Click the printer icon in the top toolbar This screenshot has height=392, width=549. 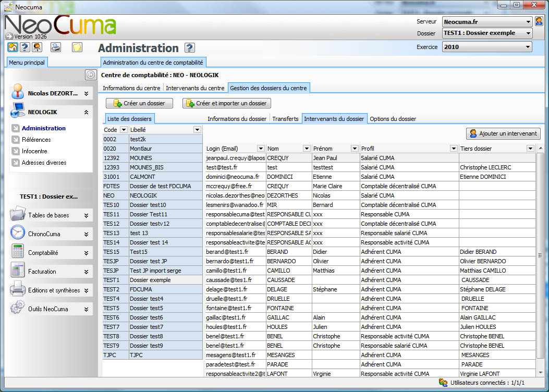[56, 47]
